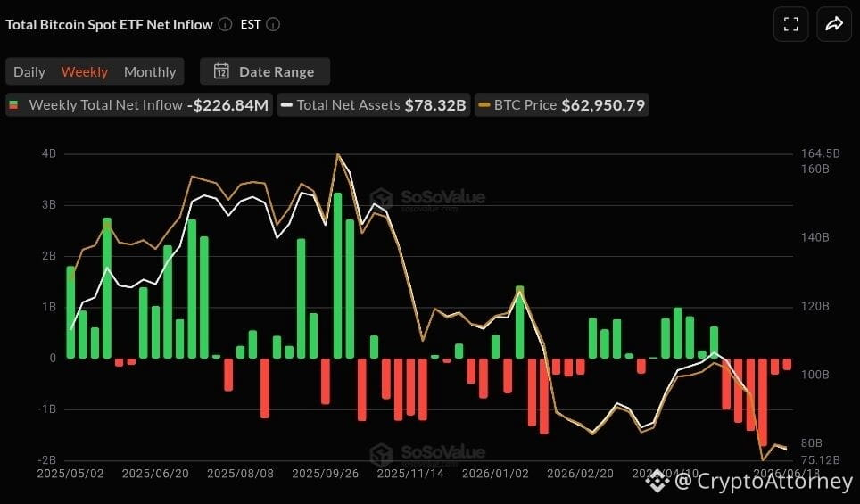This screenshot has height=504, width=860.
Task: Click the 2025/06/20 x-axis date label
Action: point(155,474)
